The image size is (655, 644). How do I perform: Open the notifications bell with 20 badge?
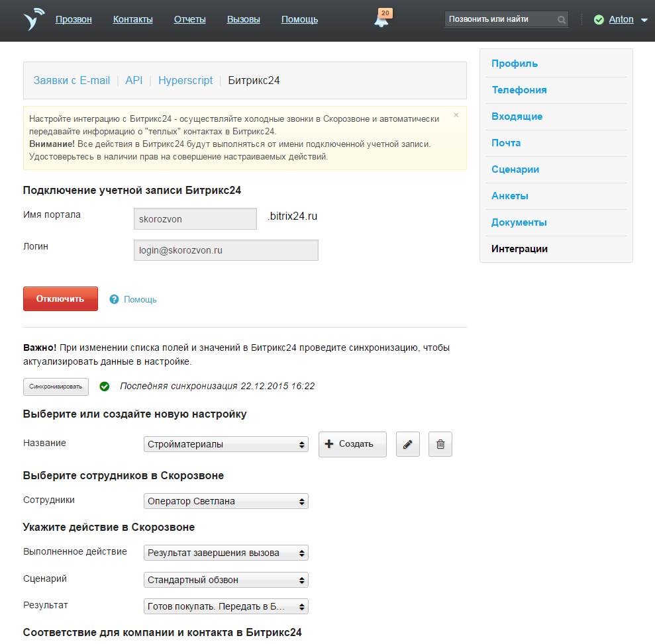381,19
